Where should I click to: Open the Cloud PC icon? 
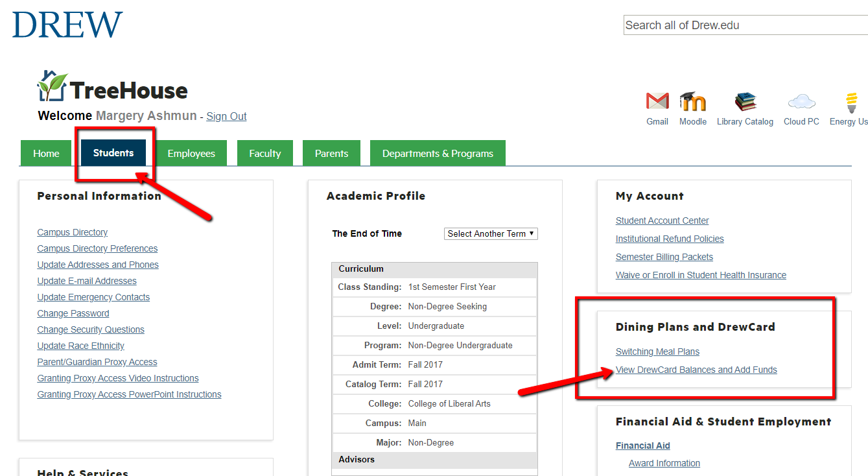click(801, 102)
